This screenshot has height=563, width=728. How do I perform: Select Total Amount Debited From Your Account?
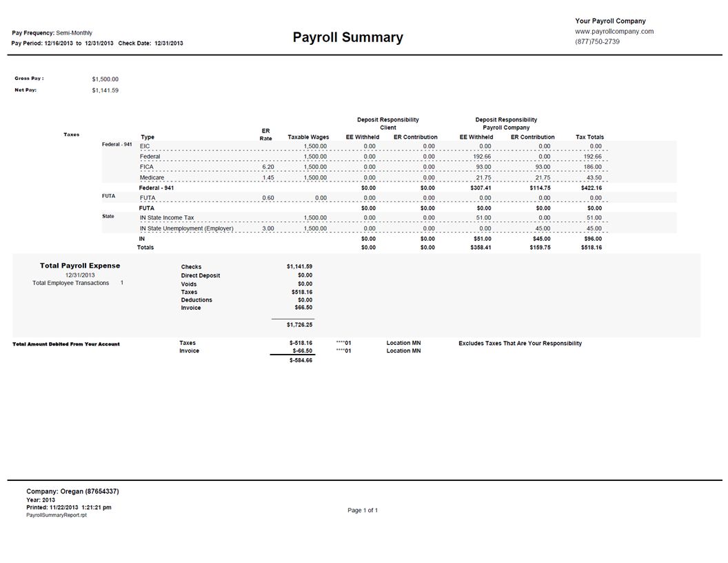point(66,344)
